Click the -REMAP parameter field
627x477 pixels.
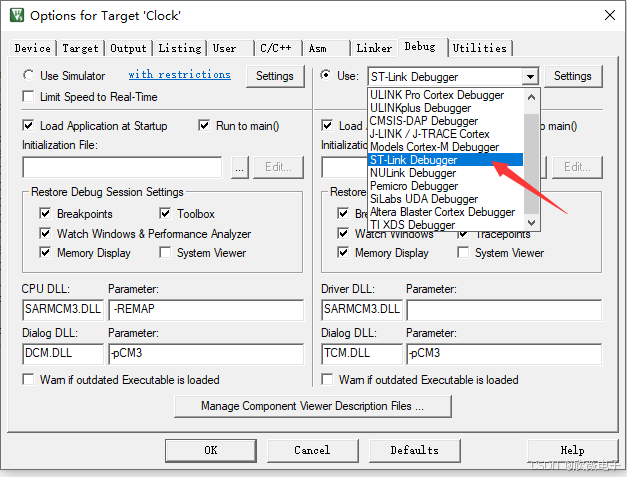[206, 309]
